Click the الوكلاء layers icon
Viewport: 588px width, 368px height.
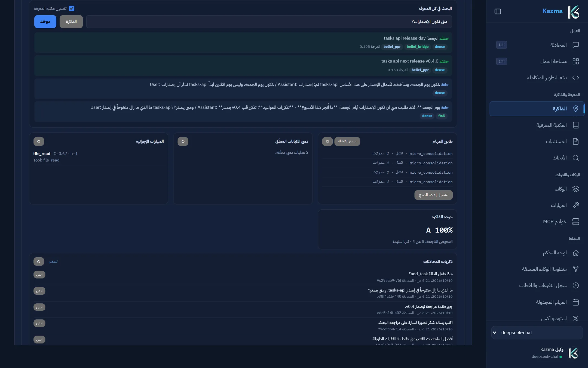coord(575,189)
